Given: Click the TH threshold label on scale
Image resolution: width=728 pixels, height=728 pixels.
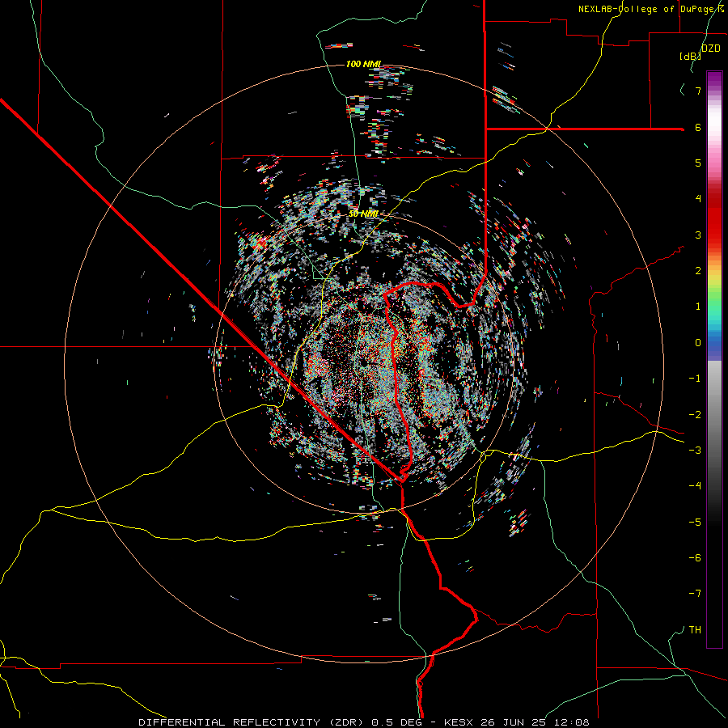Looking at the screenshot, I should click(x=695, y=629).
